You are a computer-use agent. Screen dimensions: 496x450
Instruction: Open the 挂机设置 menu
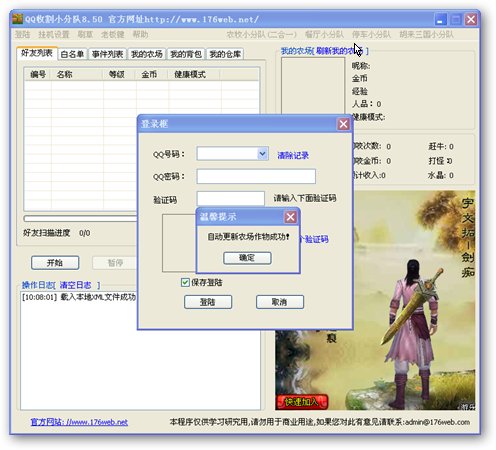tap(53, 34)
